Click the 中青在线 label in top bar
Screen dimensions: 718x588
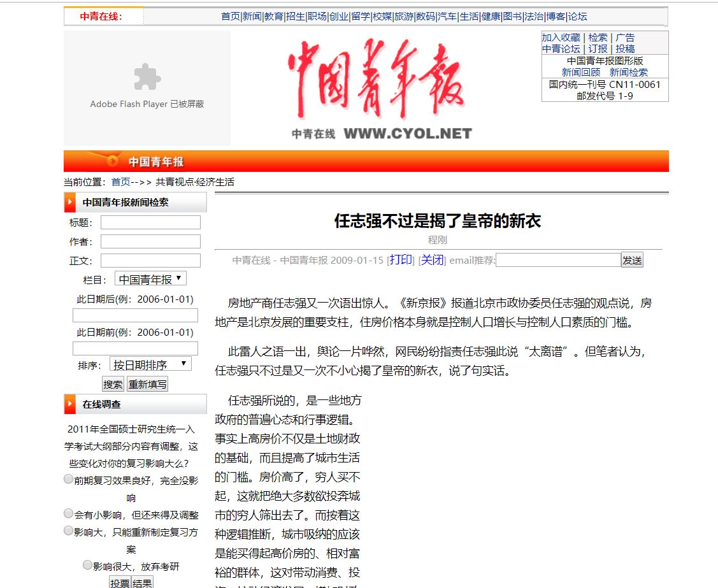click(x=101, y=17)
